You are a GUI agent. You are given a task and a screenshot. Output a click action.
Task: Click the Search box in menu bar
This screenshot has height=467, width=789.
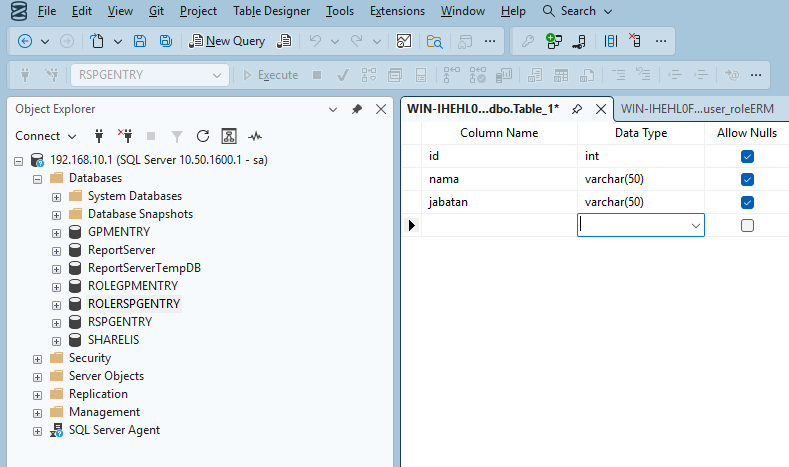pos(577,11)
